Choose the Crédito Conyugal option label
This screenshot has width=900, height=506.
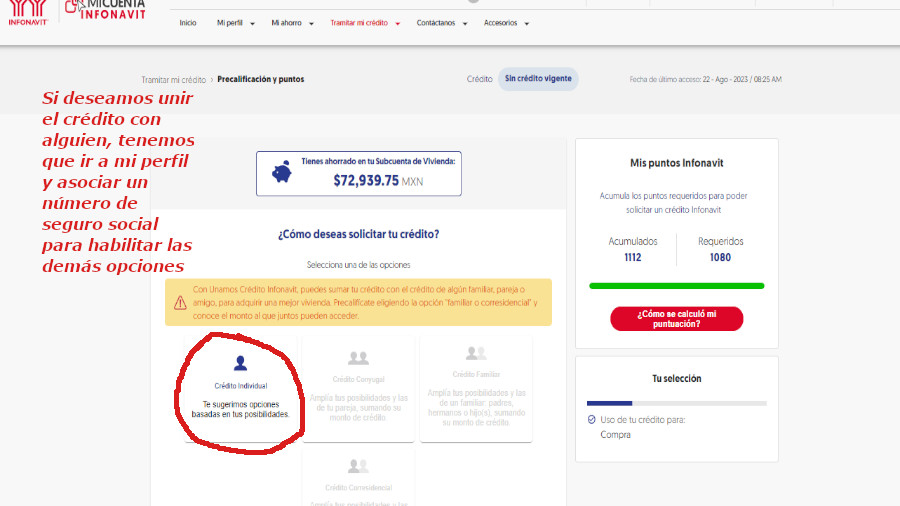[358, 379]
